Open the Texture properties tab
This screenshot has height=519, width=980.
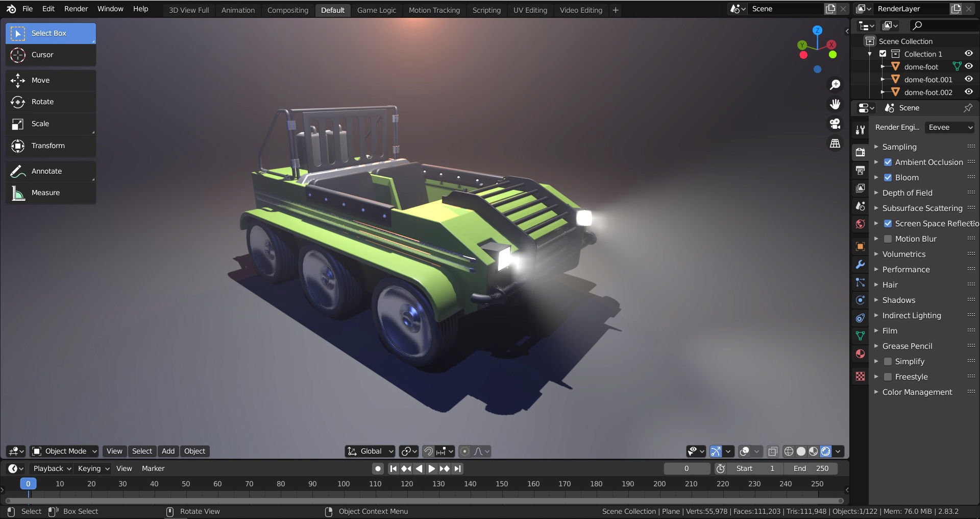click(860, 376)
